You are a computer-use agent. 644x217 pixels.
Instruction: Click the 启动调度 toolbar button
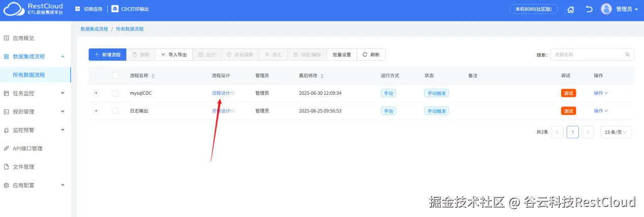click(240, 55)
